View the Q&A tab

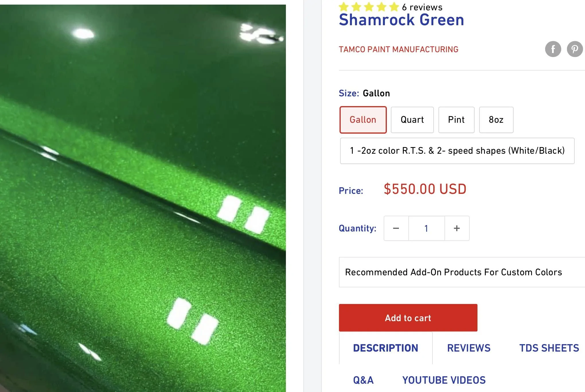pyautogui.click(x=363, y=380)
